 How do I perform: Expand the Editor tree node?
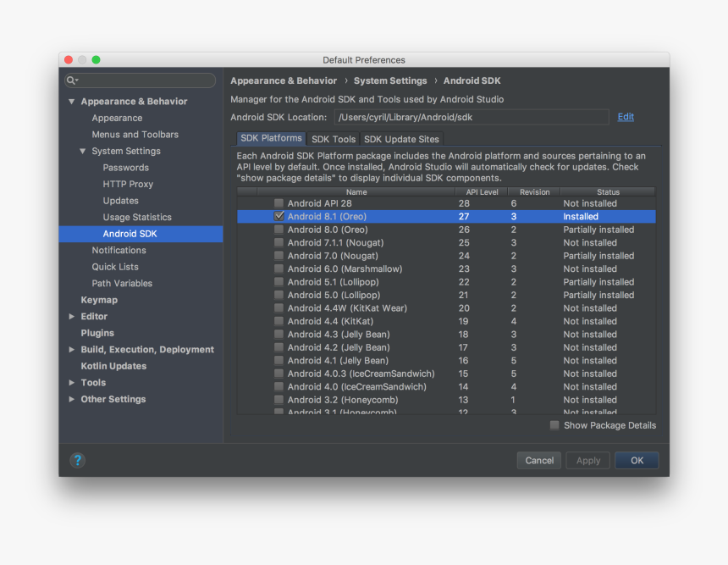[71, 317]
